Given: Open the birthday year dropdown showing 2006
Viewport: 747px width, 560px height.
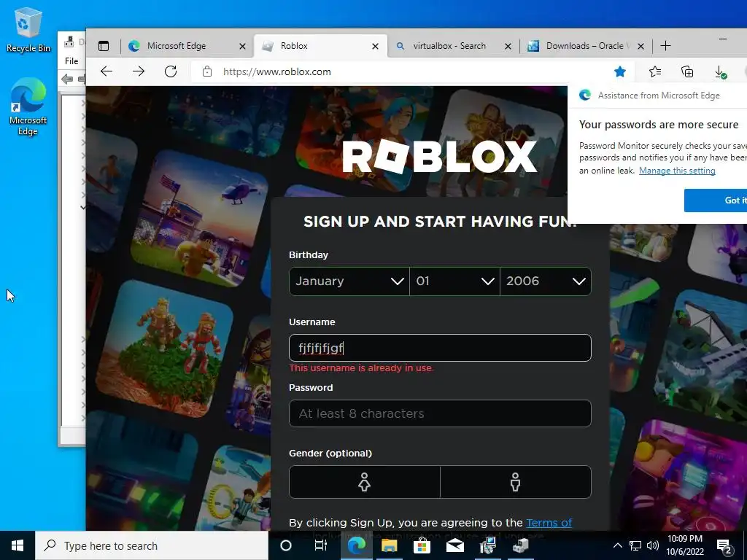Looking at the screenshot, I should click(546, 281).
